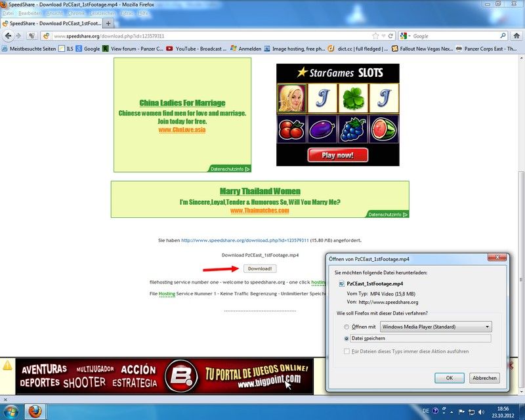
Task: Open Action Center flag icon
Action: point(461,411)
